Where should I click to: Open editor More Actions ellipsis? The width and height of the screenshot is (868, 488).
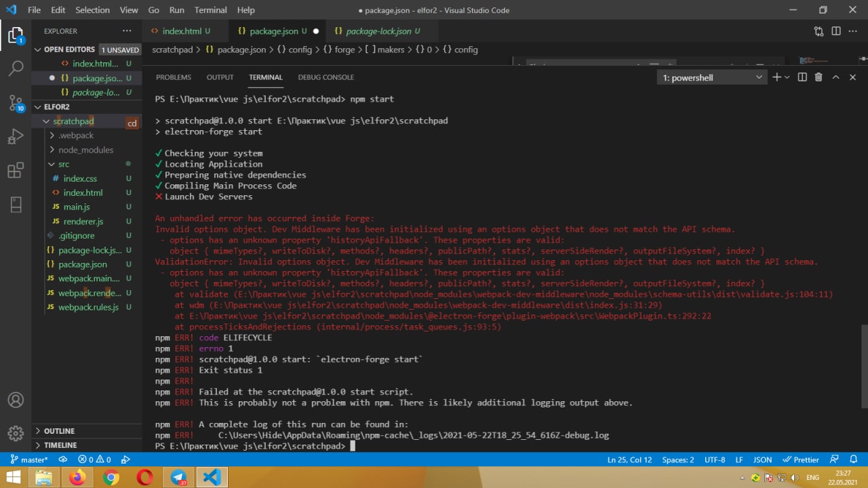click(x=853, y=31)
